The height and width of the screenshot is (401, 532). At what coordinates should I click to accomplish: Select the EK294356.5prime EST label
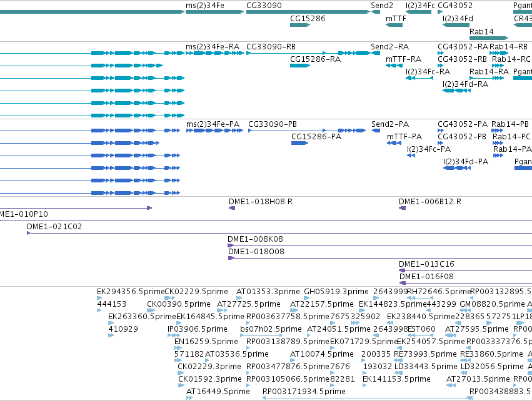coord(131,292)
